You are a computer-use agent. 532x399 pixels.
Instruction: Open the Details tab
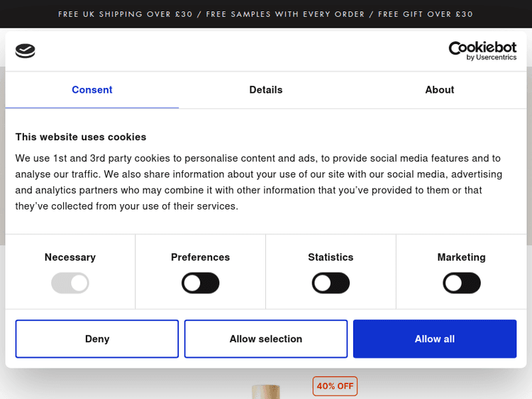coord(266,90)
